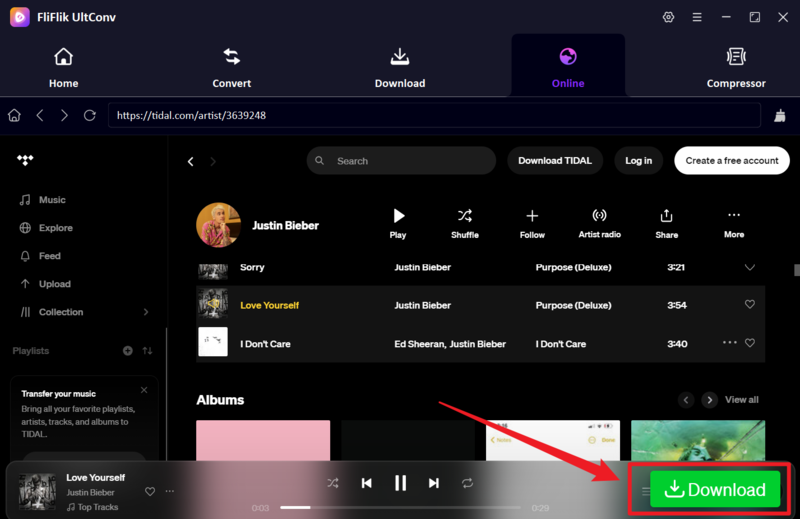Open Ed Sheeran, Justin Bieber artist link
This screenshot has height=519, width=800.
coord(449,344)
